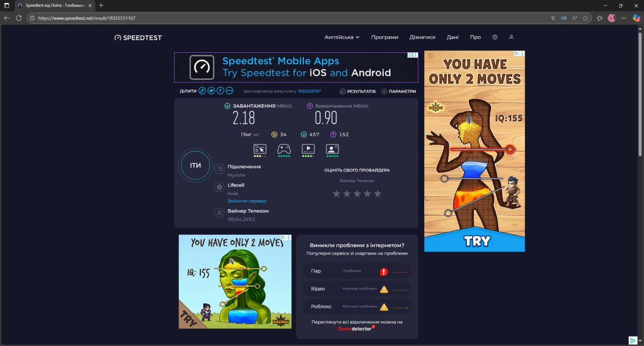Share result on Twitter

pyautogui.click(x=211, y=91)
